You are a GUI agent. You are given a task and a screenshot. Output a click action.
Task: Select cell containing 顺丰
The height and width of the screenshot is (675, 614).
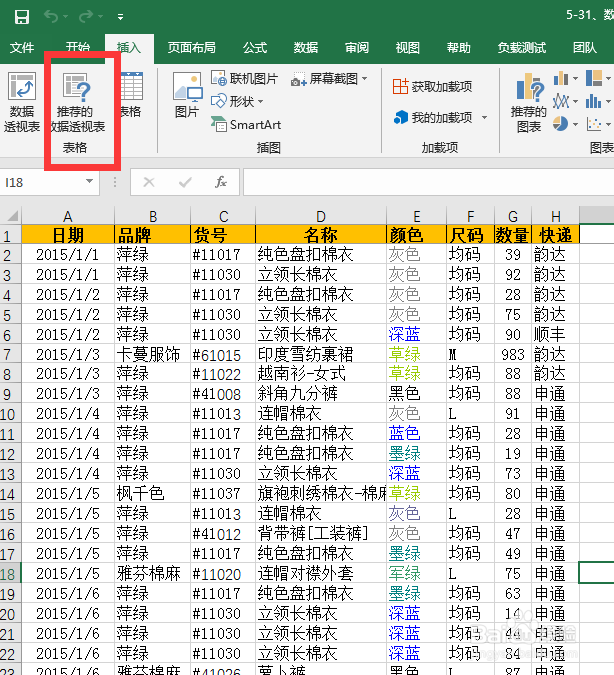(x=555, y=334)
